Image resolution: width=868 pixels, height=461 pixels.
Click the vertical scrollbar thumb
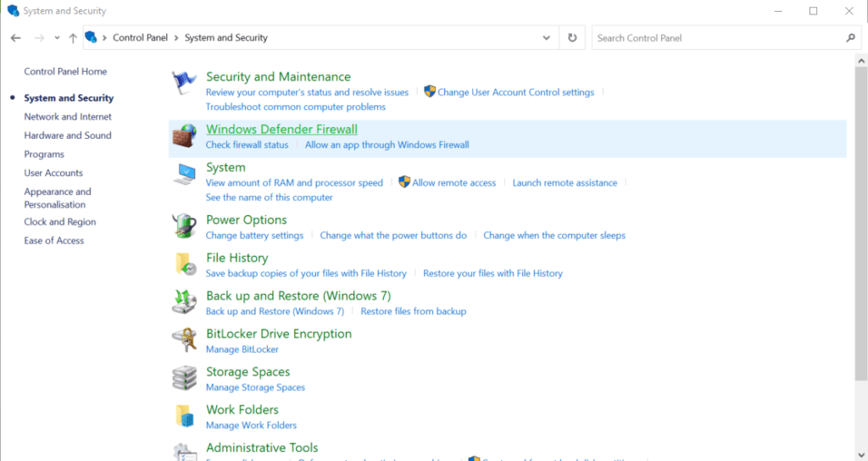pyautogui.click(x=861, y=224)
